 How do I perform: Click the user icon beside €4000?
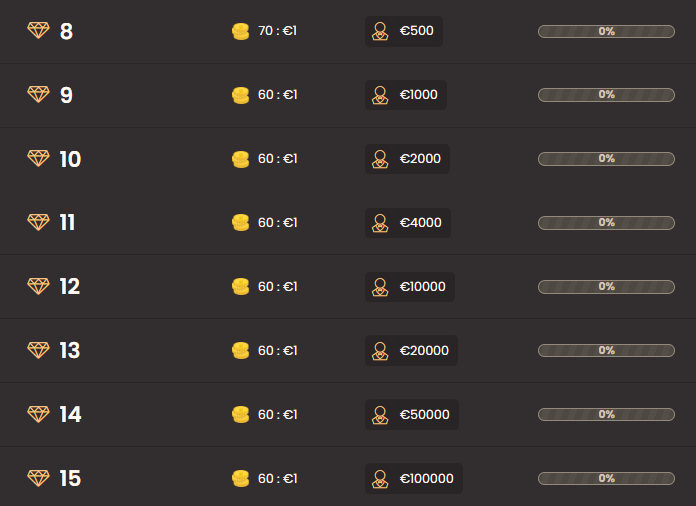(380, 223)
